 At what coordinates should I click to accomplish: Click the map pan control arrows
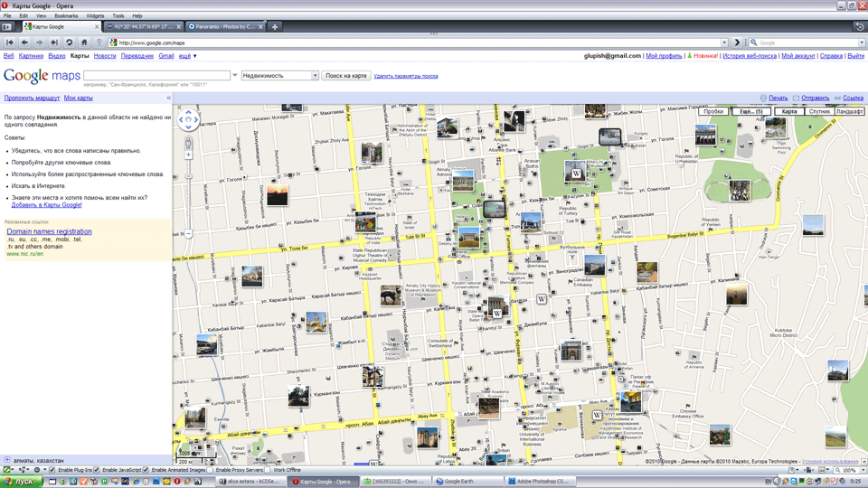point(188,119)
